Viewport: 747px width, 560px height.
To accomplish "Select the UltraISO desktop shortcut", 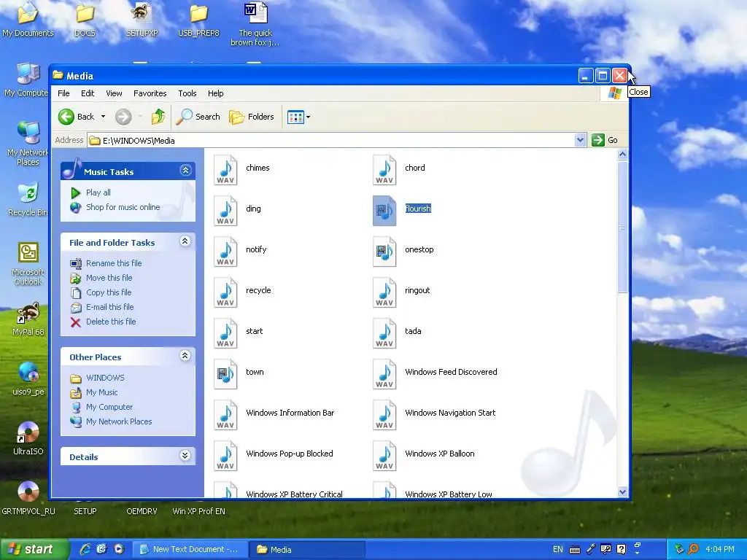I will click(28, 438).
